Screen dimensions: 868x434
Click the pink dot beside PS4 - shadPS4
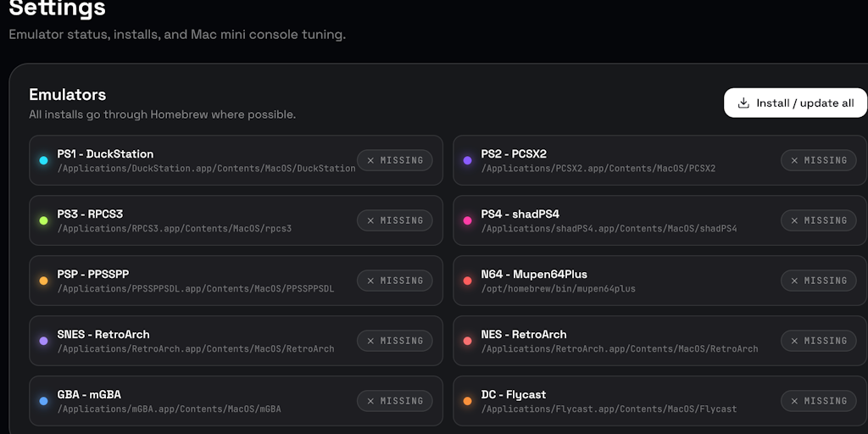coord(467,220)
